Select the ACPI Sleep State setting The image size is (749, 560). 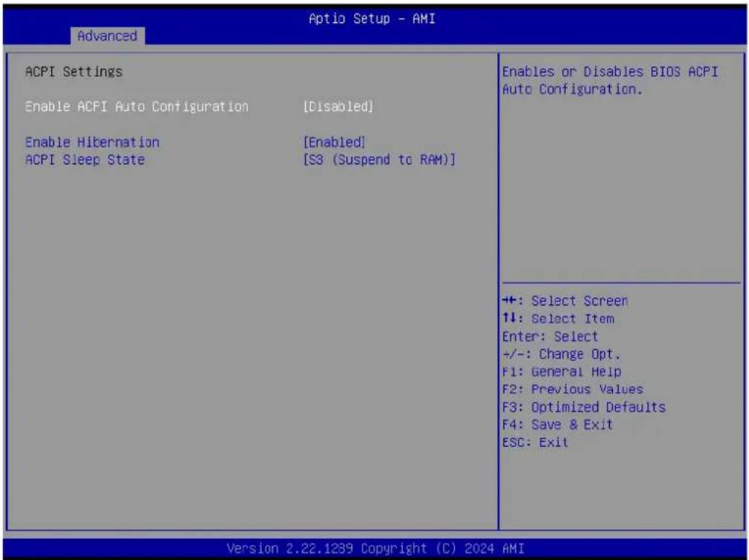coord(84,160)
